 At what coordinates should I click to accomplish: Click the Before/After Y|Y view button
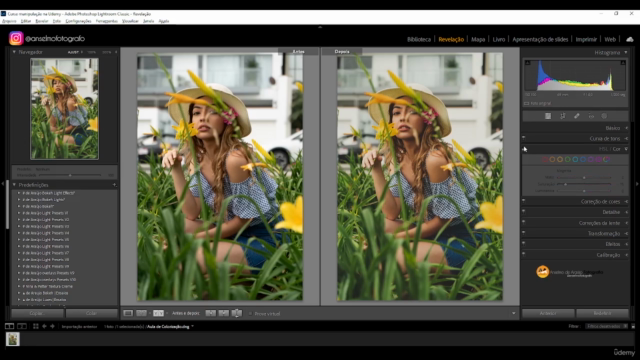tap(158, 313)
